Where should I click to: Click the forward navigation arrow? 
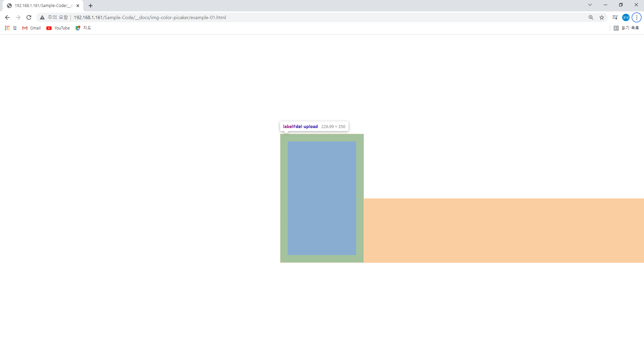tap(18, 17)
